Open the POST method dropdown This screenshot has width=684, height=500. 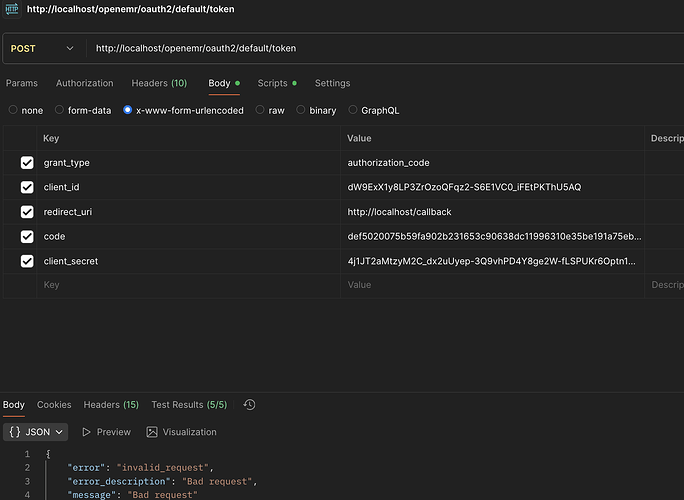[42, 48]
